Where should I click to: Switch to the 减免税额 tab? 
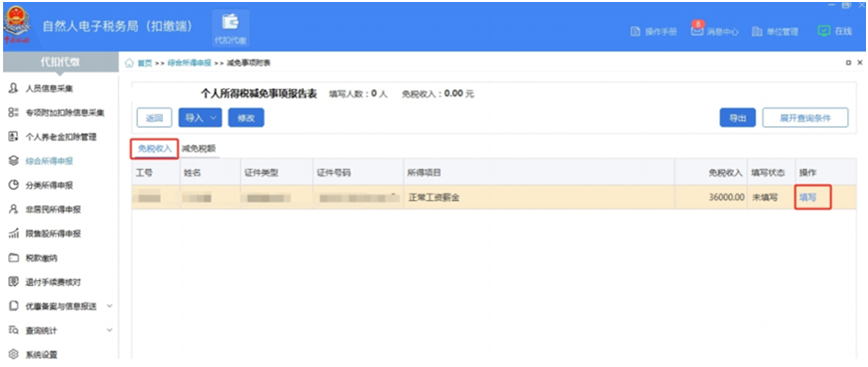(x=198, y=149)
